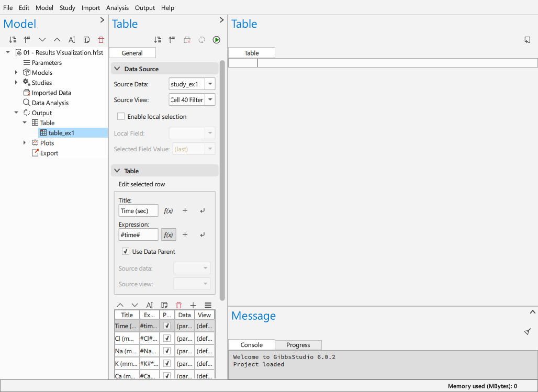Viewport: 538px width, 392px height.
Task: Click the properties panel vertical scrollbar
Action: tap(222, 181)
